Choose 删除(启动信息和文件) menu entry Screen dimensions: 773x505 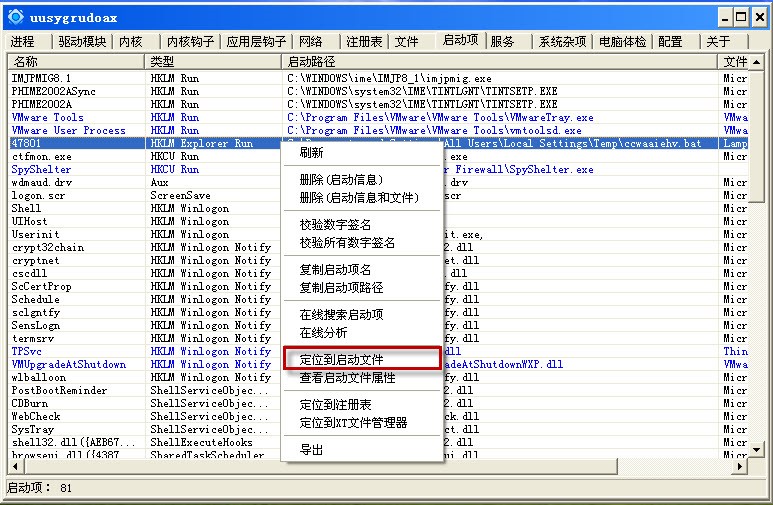(x=362, y=198)
